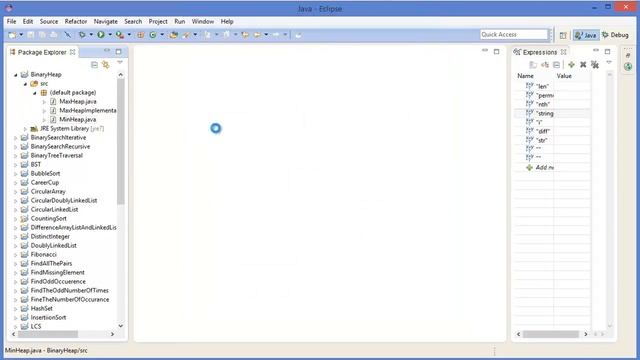Click the Forward navigation arrow icon
Viewport: 640px width, 360px height.
pyautogui.click(x=276, y=35)
